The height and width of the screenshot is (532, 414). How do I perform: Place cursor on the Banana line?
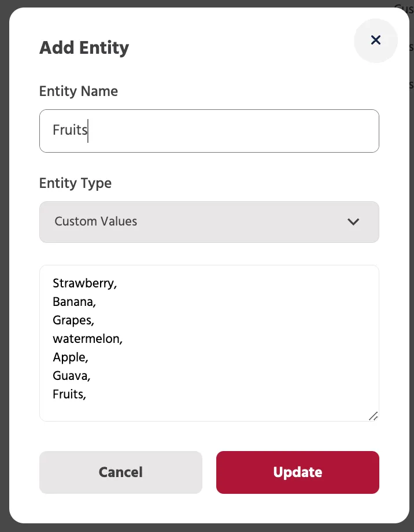point(75,302)
